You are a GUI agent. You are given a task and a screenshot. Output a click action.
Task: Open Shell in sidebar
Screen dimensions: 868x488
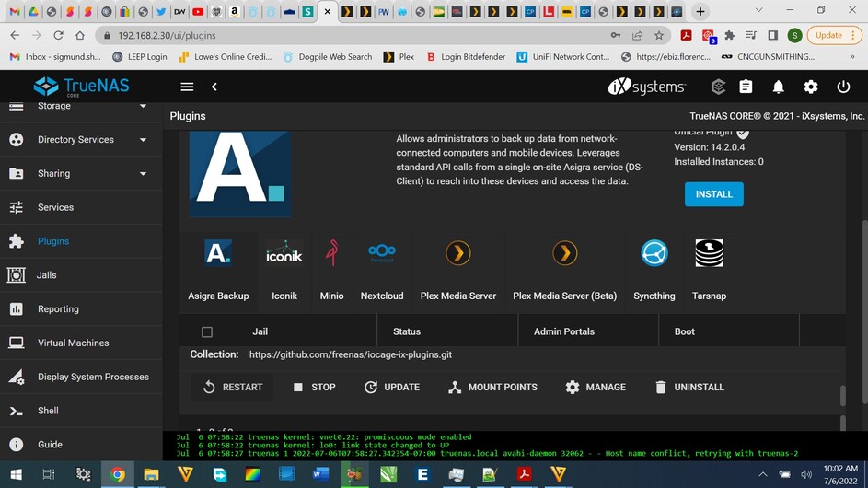pos(81,411)
